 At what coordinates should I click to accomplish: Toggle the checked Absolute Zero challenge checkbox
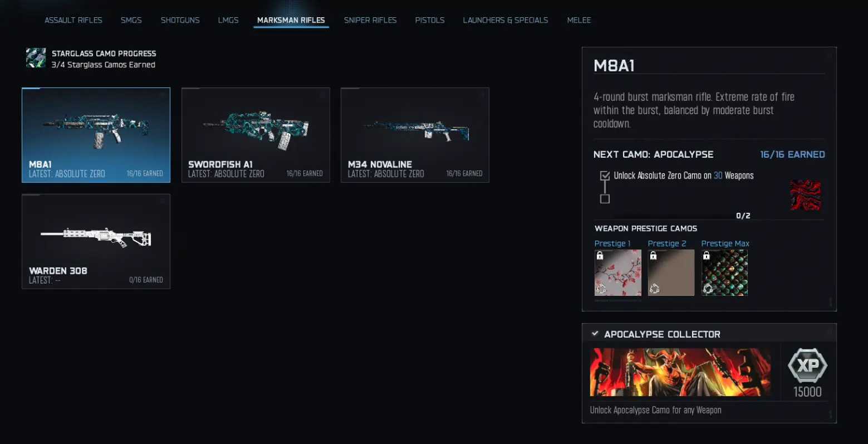pyautogui.click(x=605, y=176)
